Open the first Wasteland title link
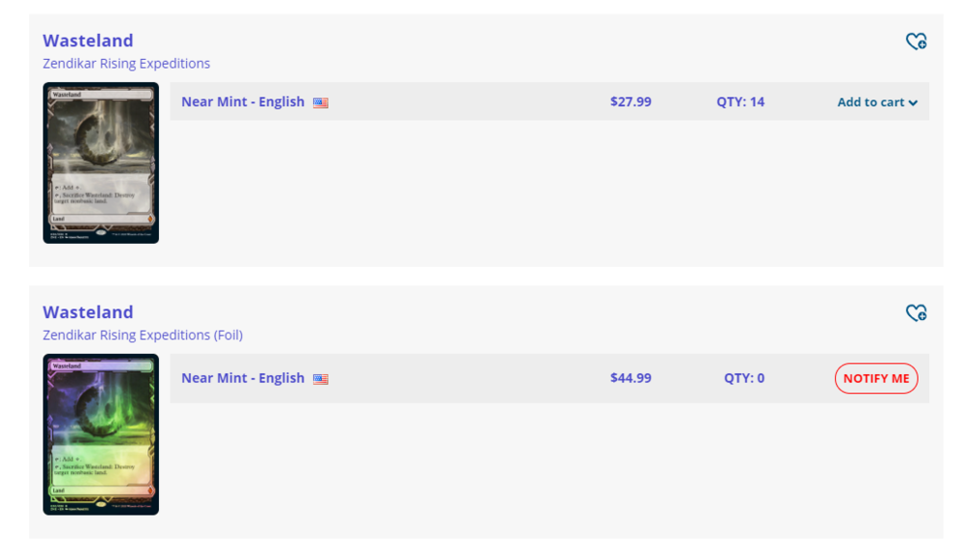Screen dimensions: 964x560 88,40
